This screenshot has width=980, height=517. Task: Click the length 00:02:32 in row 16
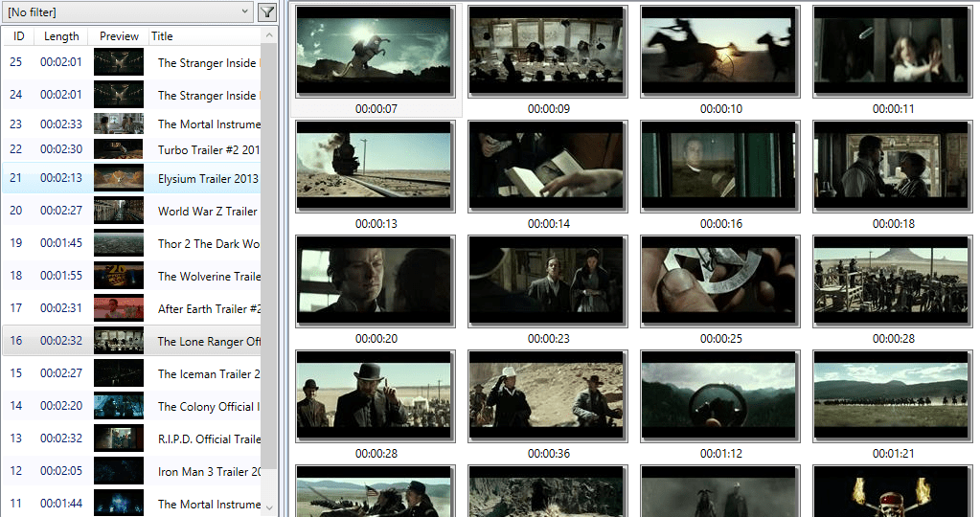click(61, 340)
